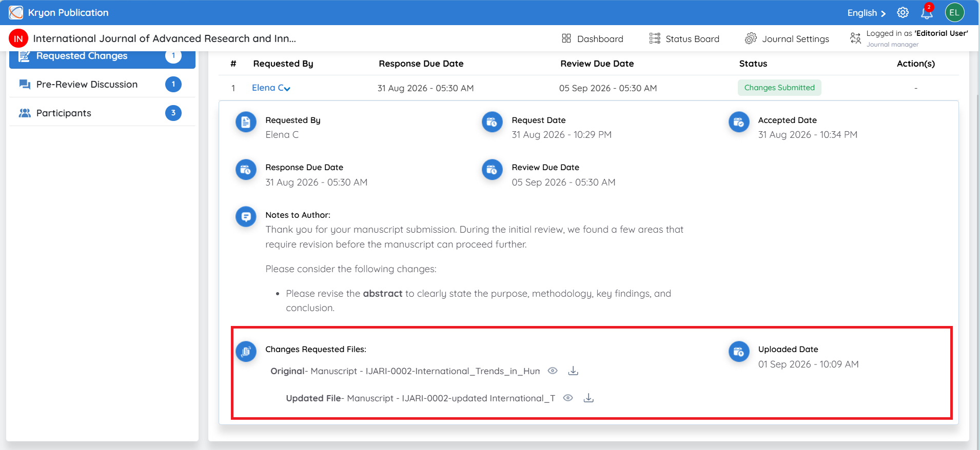Click the Pre-Review Discussion count badge
Viewport: 980px width, 450px height.
(x=173, y=84)
